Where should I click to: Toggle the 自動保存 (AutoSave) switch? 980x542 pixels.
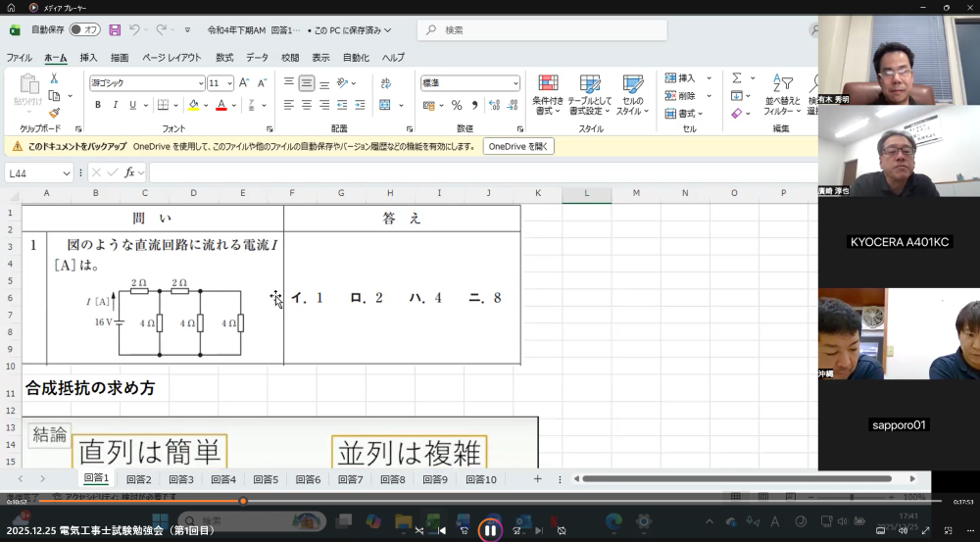click(84, 30)
